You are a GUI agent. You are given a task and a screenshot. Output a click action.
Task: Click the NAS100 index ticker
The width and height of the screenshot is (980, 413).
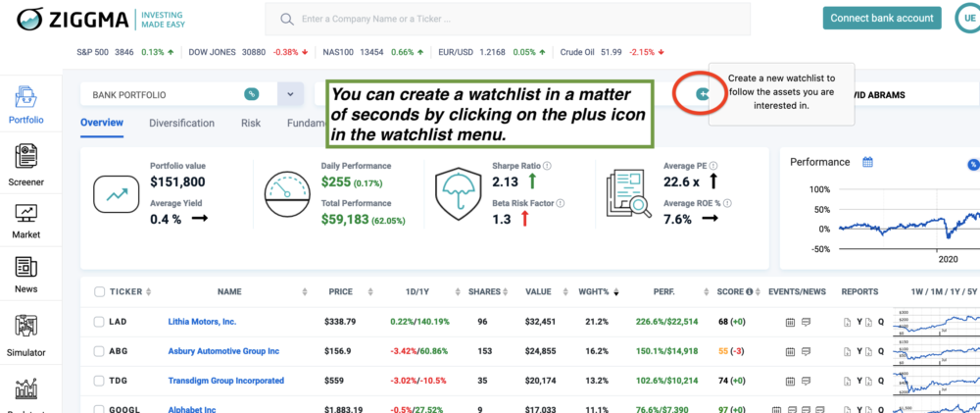click(x=374, y=53)
